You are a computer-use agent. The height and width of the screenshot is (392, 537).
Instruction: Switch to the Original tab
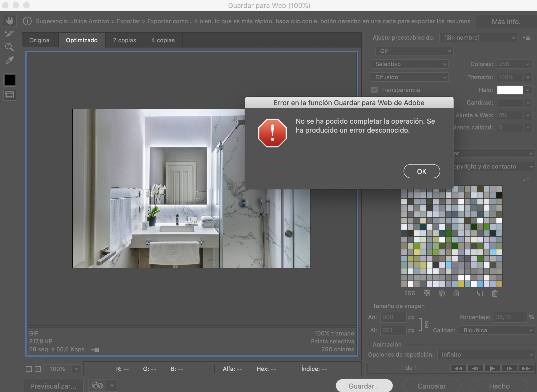(x=40, y=40)
